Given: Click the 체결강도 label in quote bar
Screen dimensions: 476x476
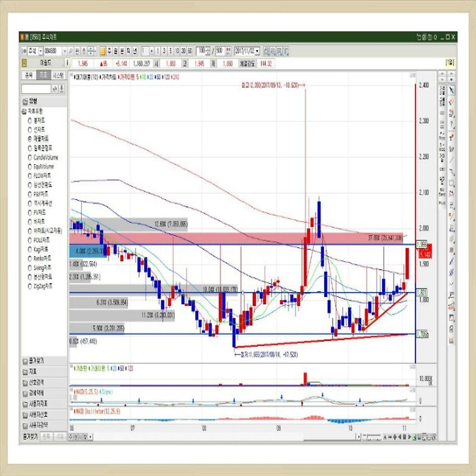Looking at the screenshot, I should [x=247, y=63].
